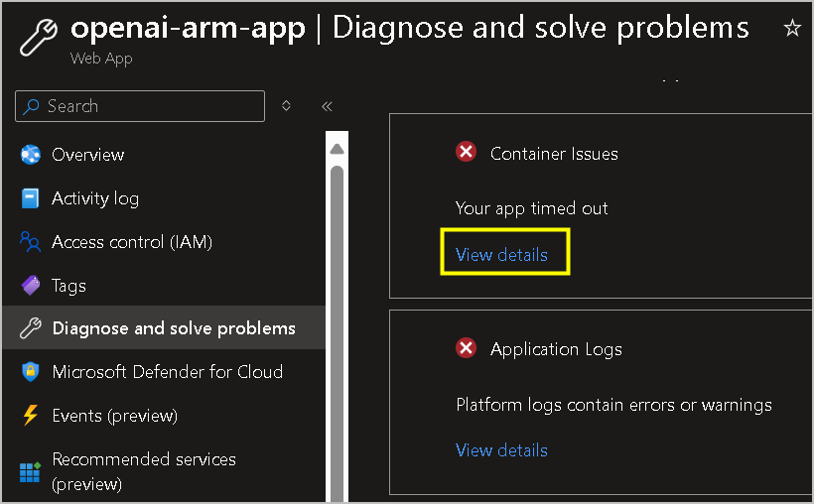Viewport: 814px width, 504px height.
Task: View details for Container Issues
Action: (501, 255)
